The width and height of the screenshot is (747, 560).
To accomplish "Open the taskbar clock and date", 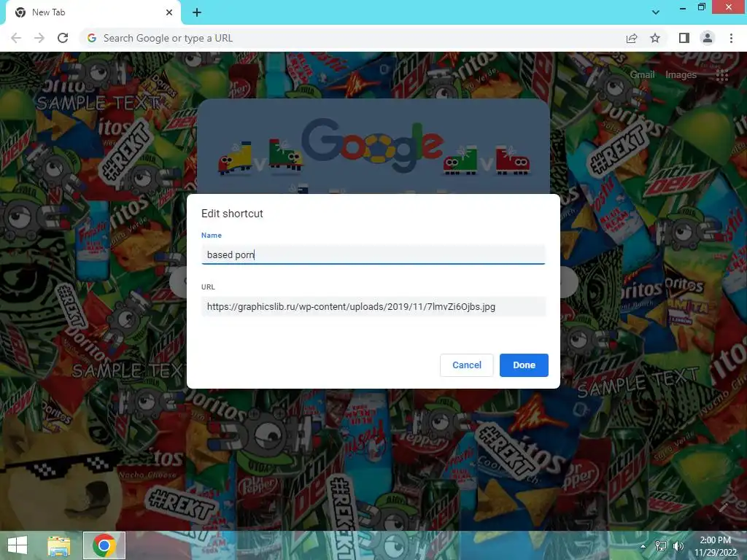I will 715,546.
